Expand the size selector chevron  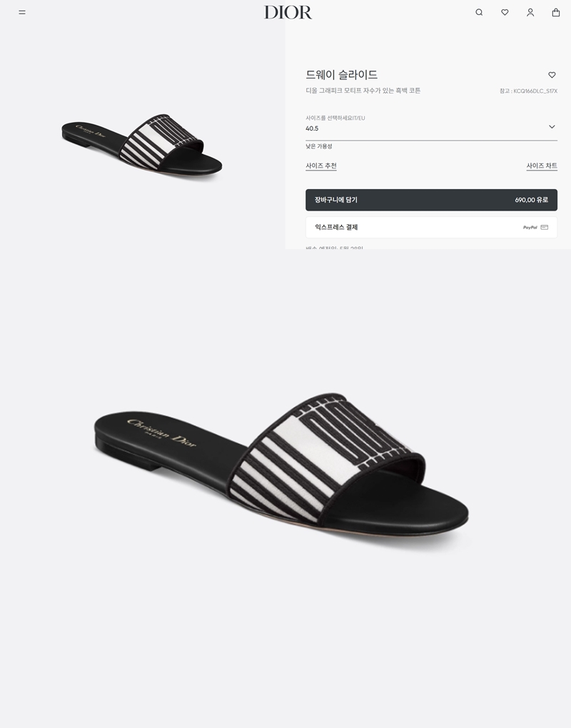552,127
